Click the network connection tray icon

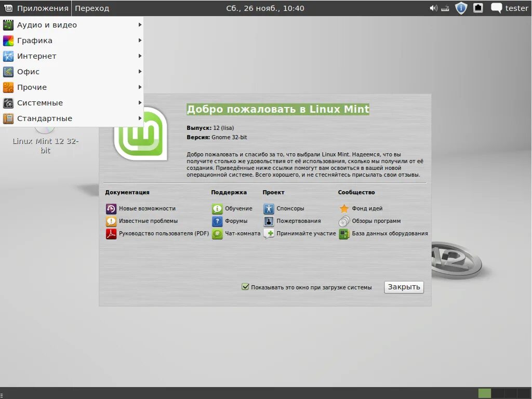pyautogui.click(x=445, y=8)
